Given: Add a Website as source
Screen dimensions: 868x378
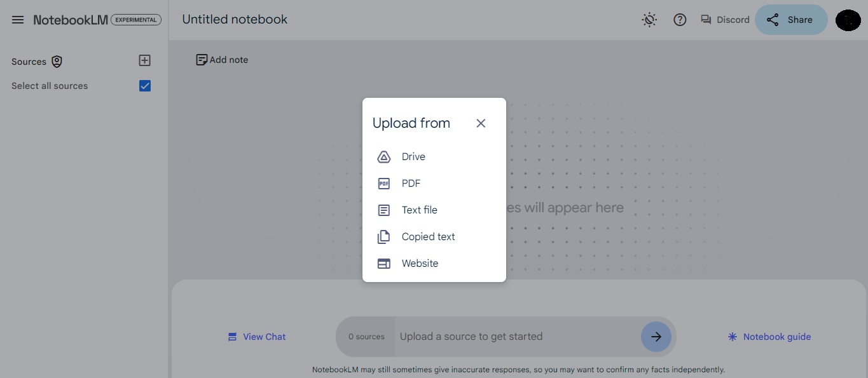Looking at the screenshot, I should pyautogui.click(x=420, y=263).
